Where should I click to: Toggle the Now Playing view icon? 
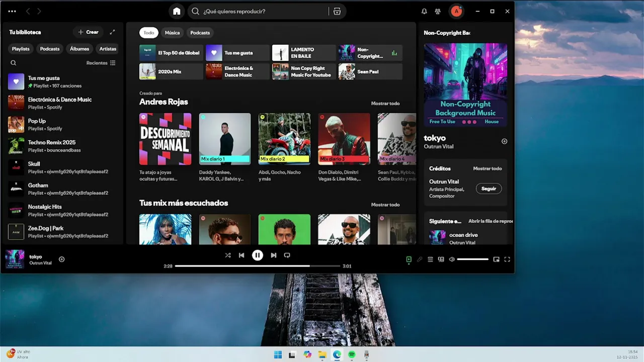409,259
